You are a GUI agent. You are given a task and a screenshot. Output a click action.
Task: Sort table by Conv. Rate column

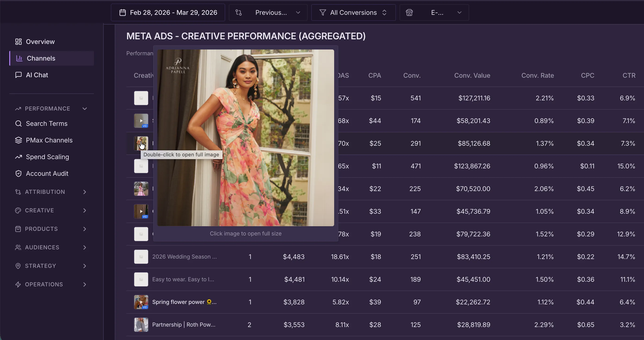point(538,75)
